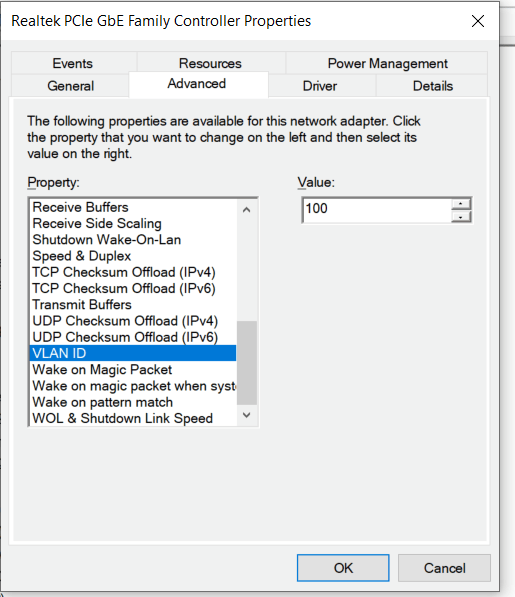Switch to the General tab

[70, 86]
